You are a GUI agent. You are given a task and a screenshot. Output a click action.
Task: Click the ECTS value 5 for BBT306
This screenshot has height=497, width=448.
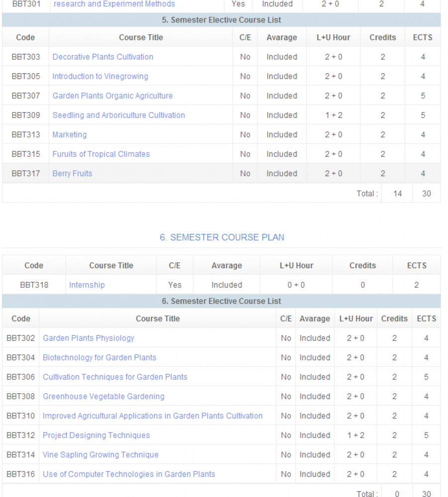(x=426, y=377)
